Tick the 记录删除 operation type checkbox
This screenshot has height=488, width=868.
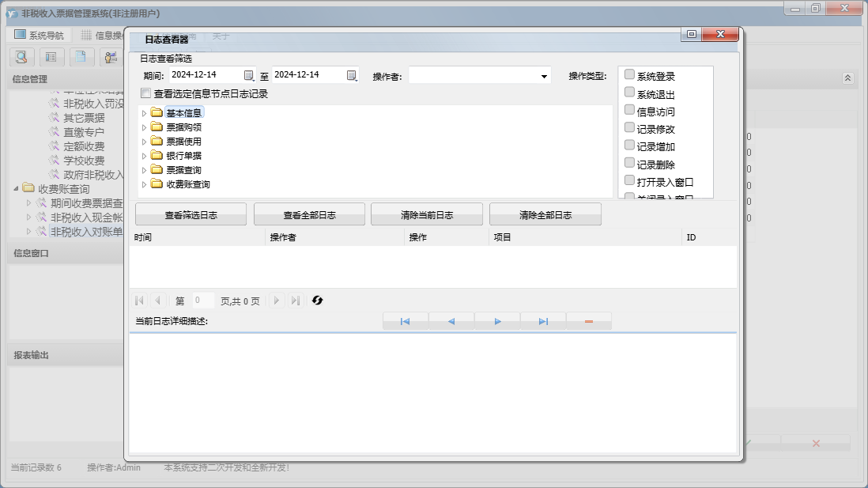629,164
